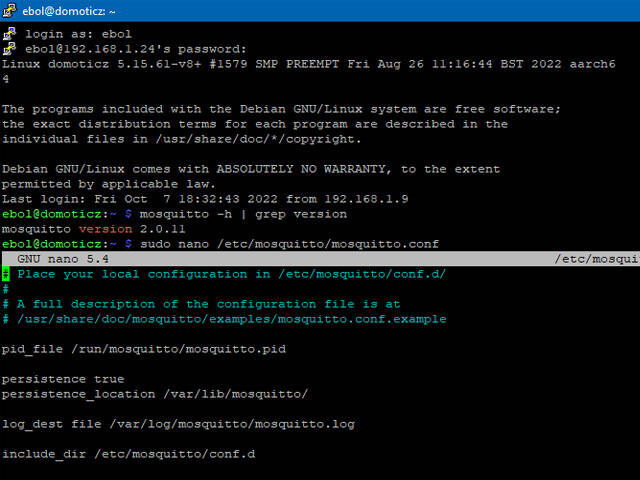Click the 'sudo nano /etc/mosquitto/mosquitto.conf' command
Image resolution: width=640 pixels, height=480 pixels.
(289, 244)
